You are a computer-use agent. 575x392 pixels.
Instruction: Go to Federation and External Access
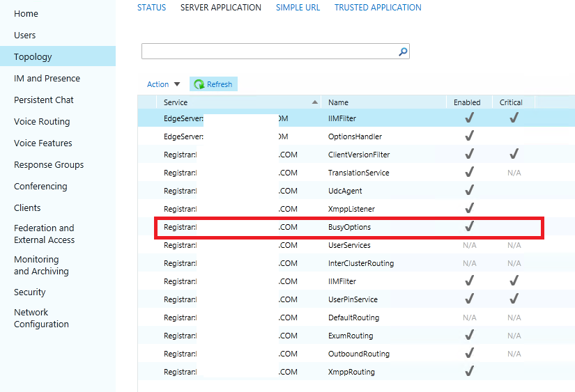click(45, 234)
